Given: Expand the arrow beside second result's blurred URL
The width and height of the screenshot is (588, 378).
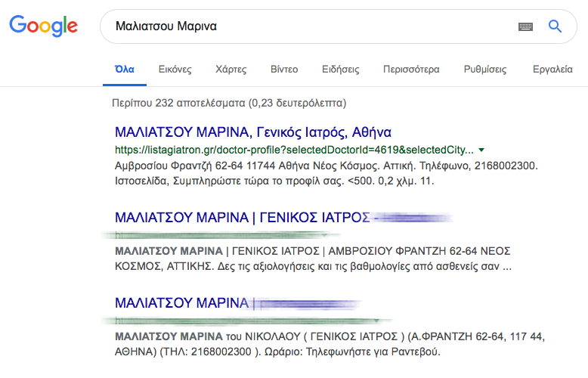Looking at the screenshot, I should [x=325, y=235].
